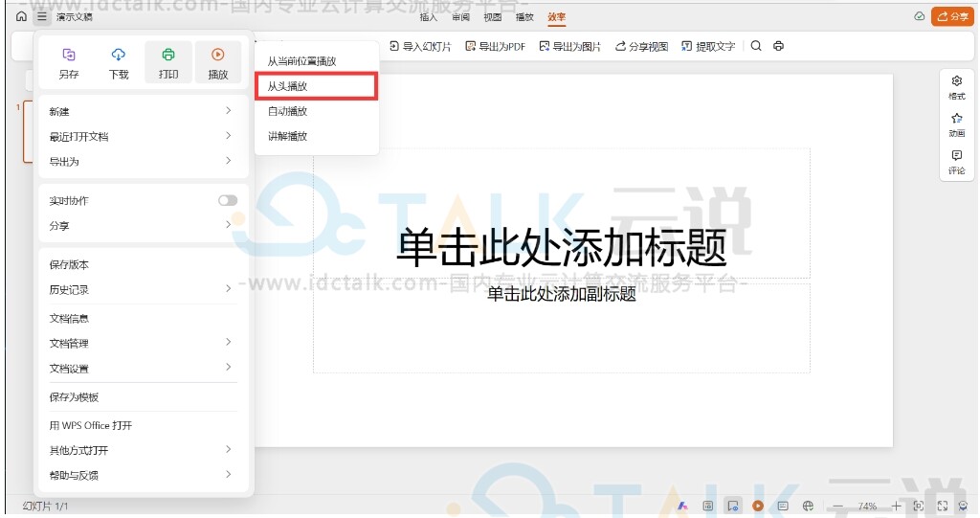Open the 评论 comments panel

pyautogui.click(x=956, y=162)
